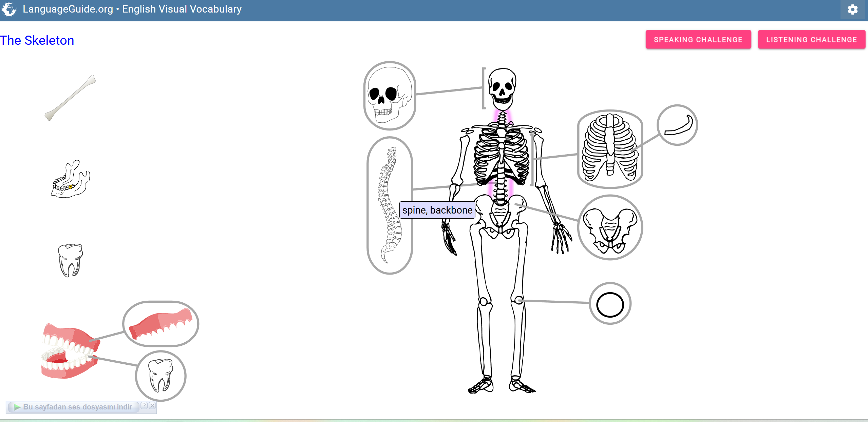Click the spine callout oval
Screen dimensions: 868x422
coord(390,205)
